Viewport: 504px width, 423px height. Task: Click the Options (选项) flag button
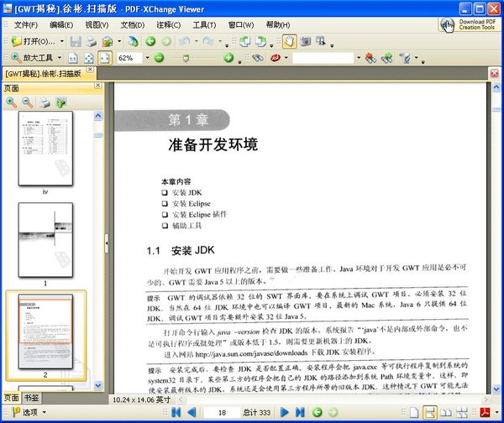click(24, 412)
